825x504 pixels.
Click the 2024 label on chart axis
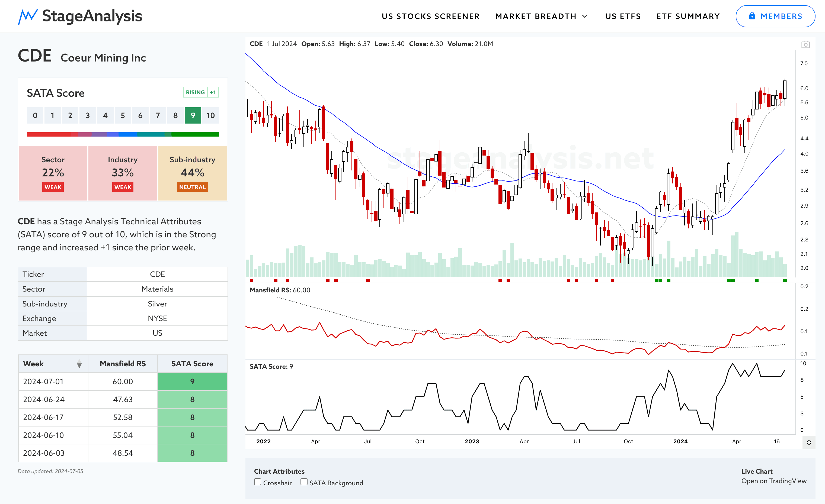click(680, 441)
